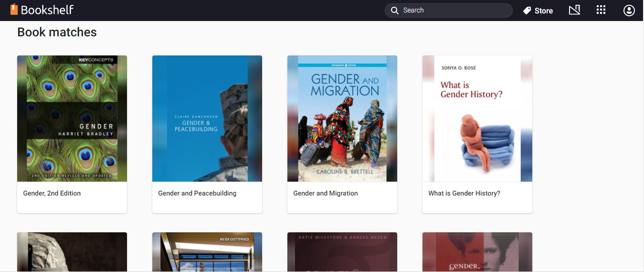Open the Gender, 2nd Edition cover

(x=72, y=119)
